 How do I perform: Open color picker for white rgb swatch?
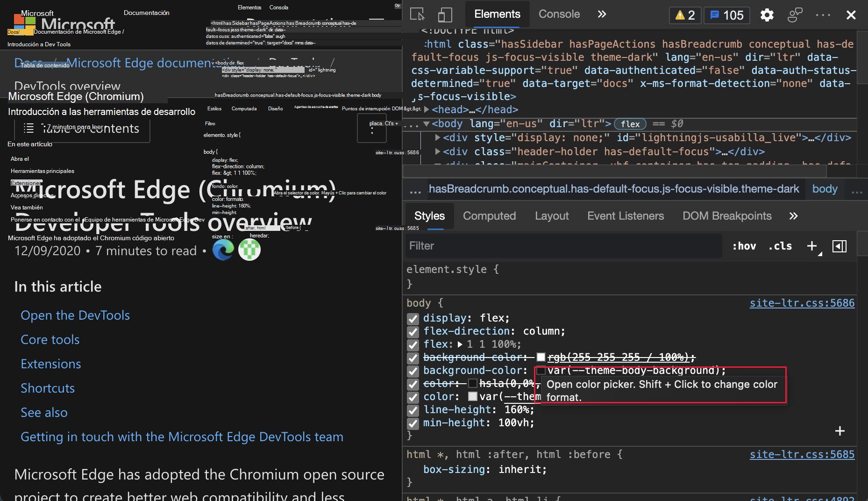541,358
